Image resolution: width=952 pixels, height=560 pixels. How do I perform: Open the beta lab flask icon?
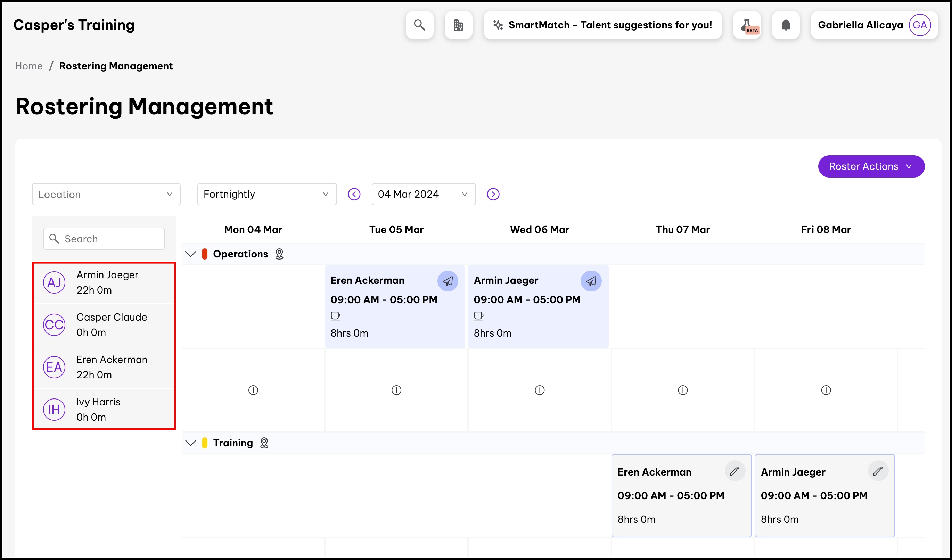click(x=747, y=25)
